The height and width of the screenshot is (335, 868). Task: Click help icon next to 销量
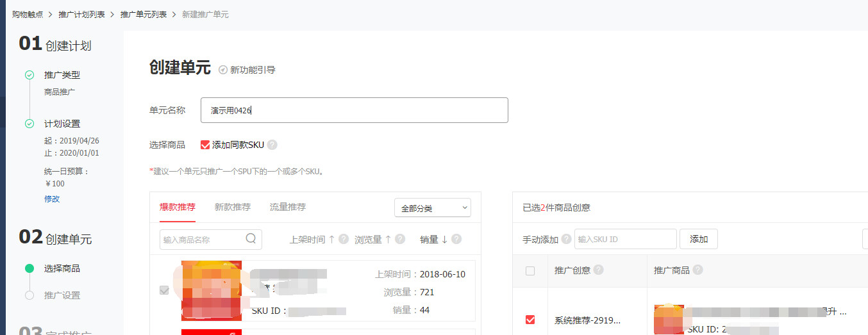[456, 239]
